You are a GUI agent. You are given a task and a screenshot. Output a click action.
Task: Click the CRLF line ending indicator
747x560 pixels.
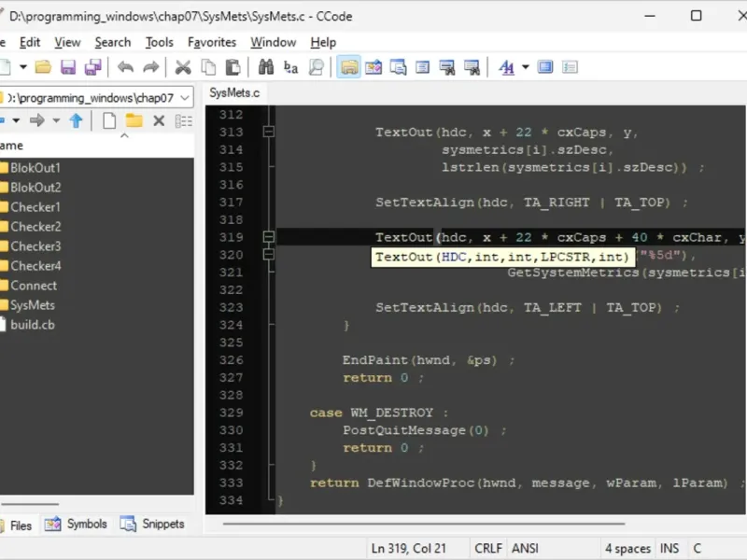(x=488, y=549)
